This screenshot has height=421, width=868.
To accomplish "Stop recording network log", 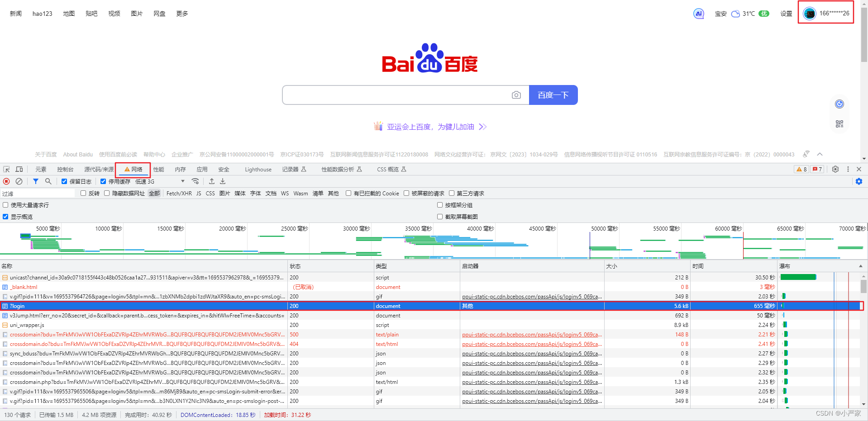I will click(x=6, y=181).
